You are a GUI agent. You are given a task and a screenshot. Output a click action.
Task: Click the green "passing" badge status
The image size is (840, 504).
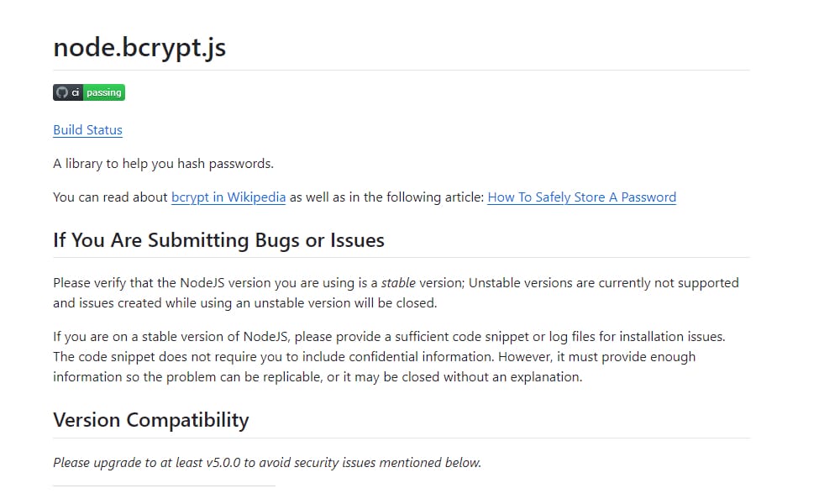coord(104,92)
